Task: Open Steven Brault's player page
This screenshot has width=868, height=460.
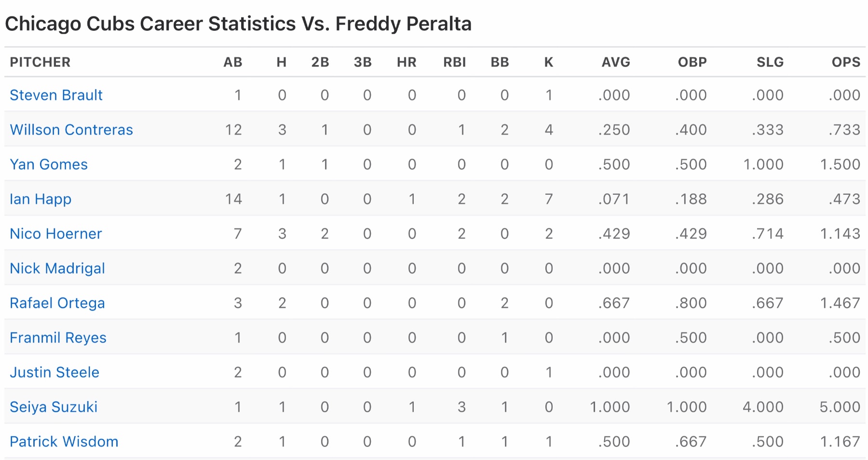Action: [x=56, y=95]
